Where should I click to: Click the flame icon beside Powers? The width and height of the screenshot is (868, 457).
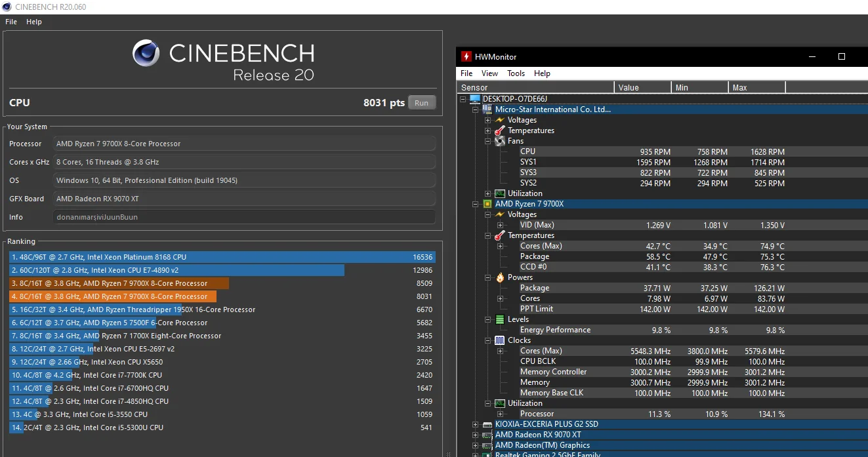point(500,277)
